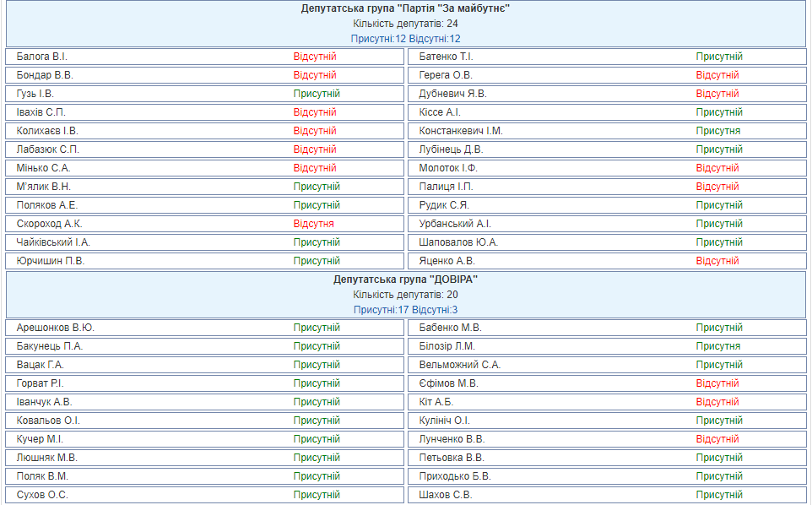This screenshot has height=505, width=812.
Task: Click deputy name Вельможний С.А.
Action: (x=459, y=365)
